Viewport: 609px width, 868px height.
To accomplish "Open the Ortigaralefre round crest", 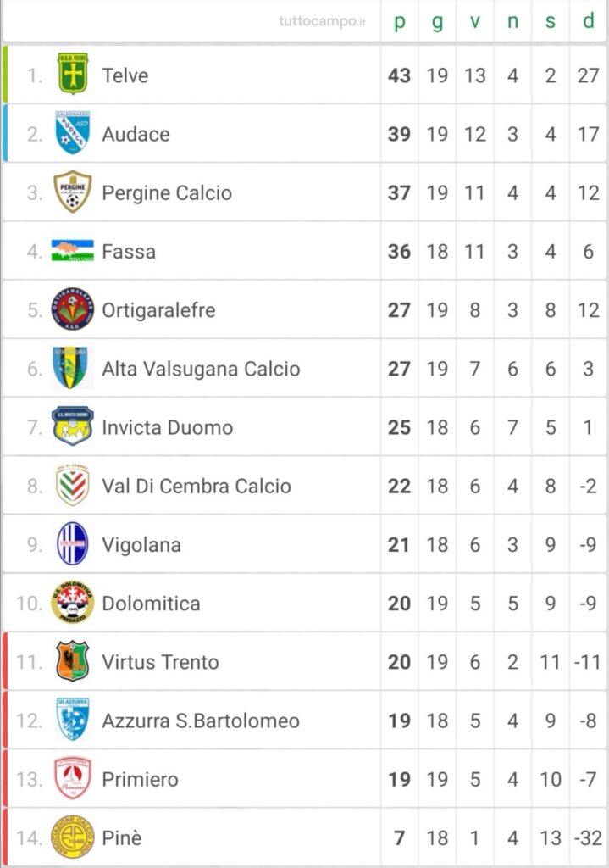I will point(73,309).
